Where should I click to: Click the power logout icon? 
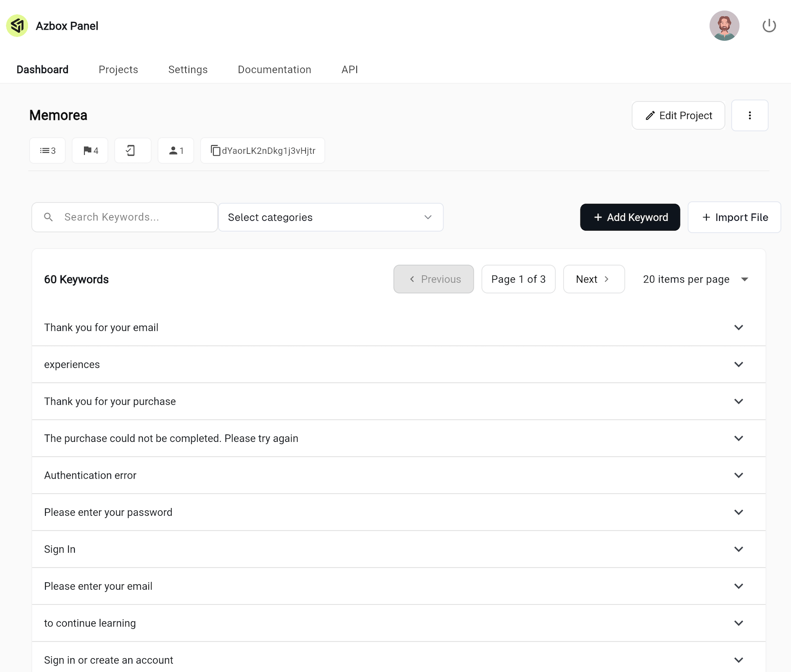[769, 25]
